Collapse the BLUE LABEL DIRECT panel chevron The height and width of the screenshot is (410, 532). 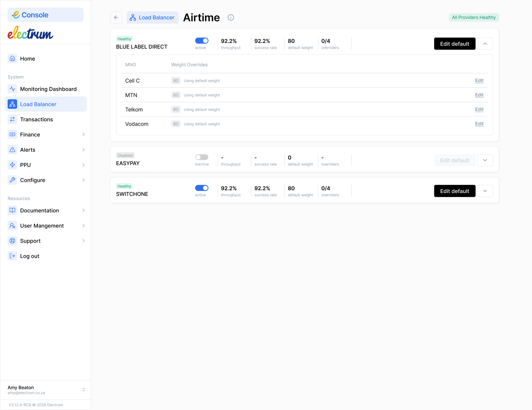tap(485, 44)
